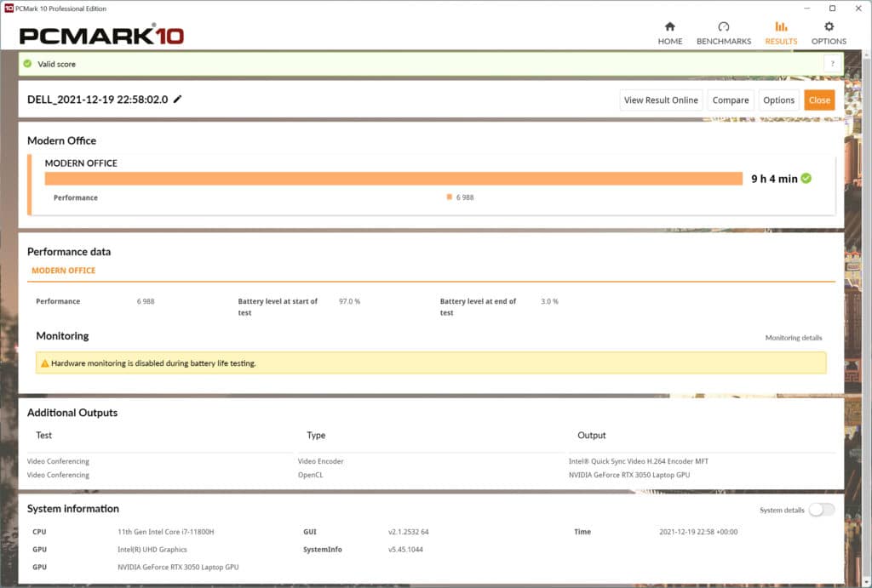This screenshot has height=588, width=872.
Task: Click the orange Modern Office battery life bar
Action: [x=393, y=179]
